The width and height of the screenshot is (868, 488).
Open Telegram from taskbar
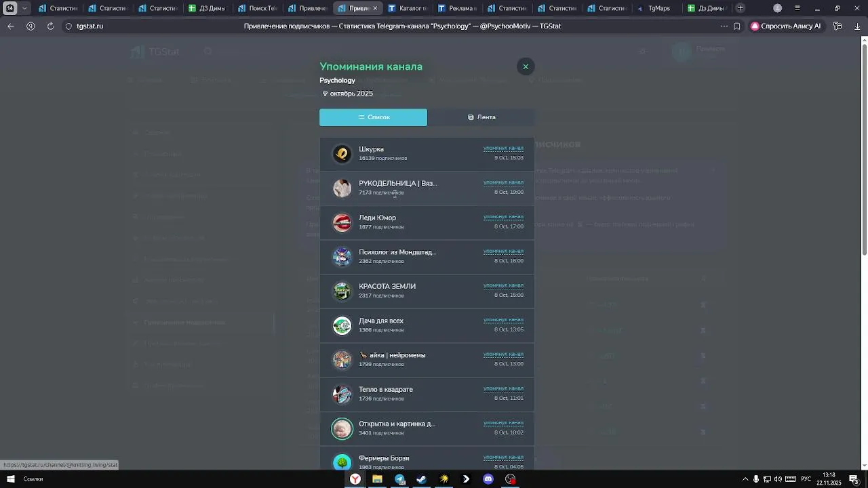399,479
